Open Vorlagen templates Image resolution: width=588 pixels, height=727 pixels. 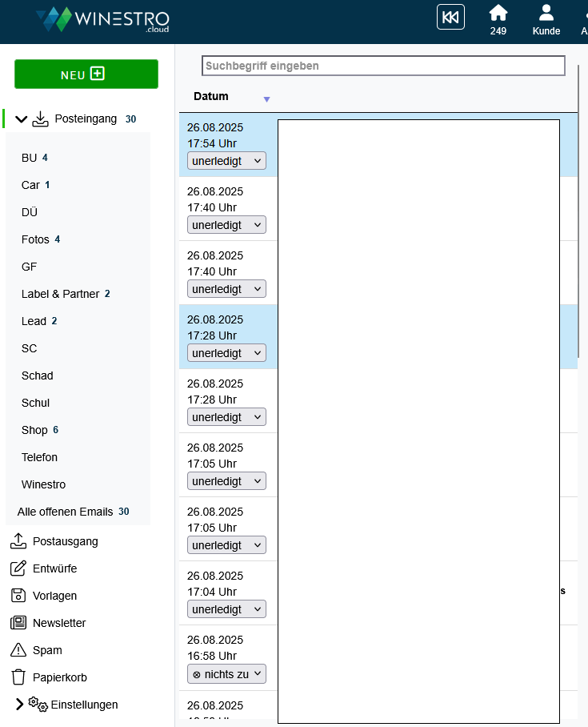pyautogui.click(x=54, y=596)
